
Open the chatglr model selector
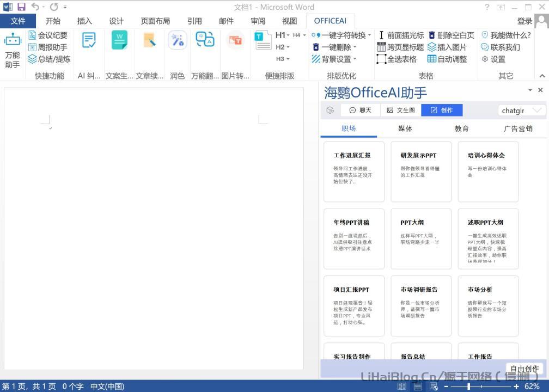coord(521,111)
